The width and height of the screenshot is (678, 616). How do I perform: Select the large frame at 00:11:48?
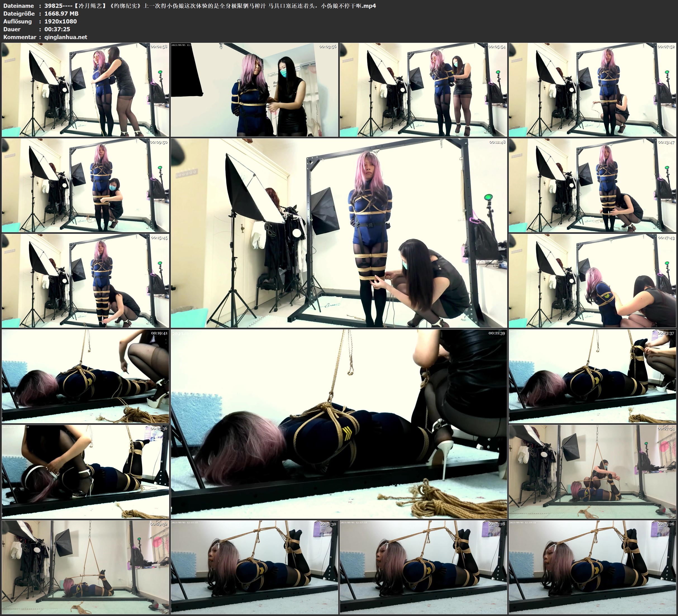tap(339, 233)
